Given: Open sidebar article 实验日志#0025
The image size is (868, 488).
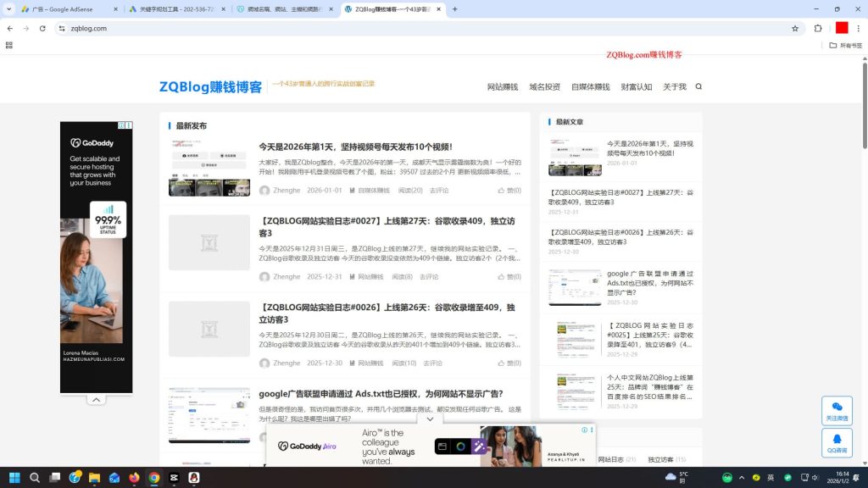Looking at the screenshot, I should pos(650,335).
